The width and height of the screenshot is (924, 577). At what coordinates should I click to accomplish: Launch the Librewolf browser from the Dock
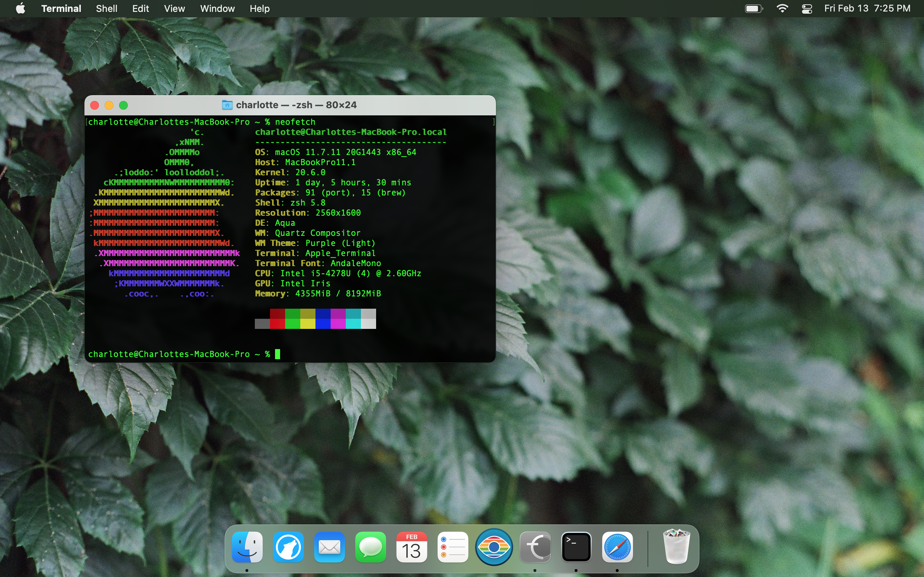click(x=288, y=548)
